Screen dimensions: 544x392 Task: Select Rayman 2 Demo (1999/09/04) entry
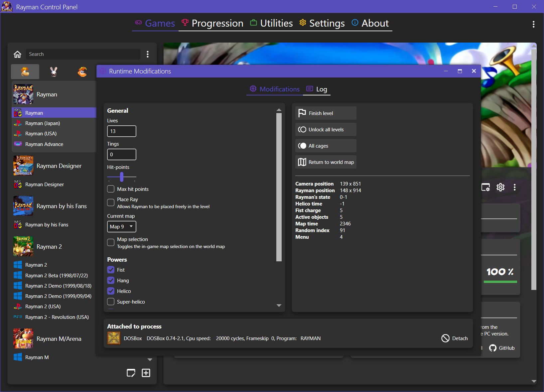click(x=54, y=296)
